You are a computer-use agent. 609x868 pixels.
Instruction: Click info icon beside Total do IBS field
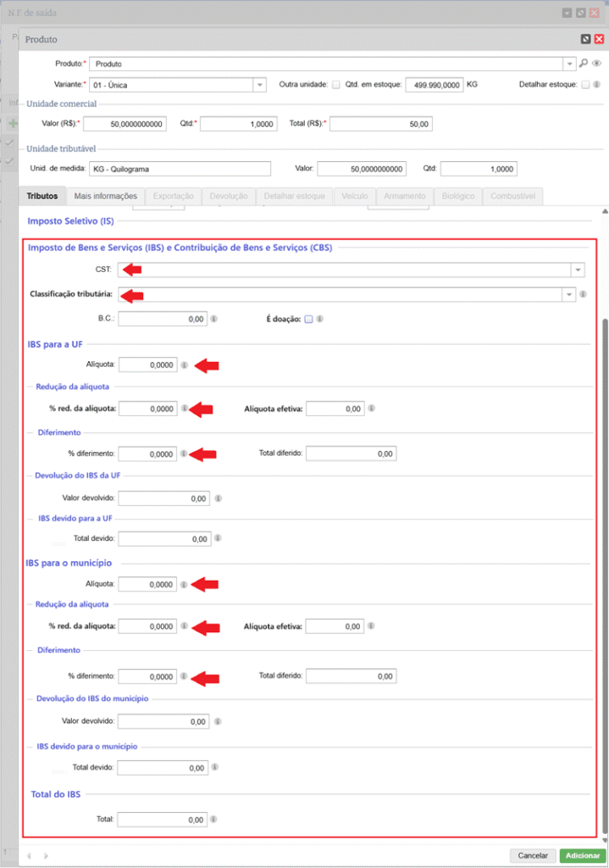pyautogui.click(x=213, y=820)
